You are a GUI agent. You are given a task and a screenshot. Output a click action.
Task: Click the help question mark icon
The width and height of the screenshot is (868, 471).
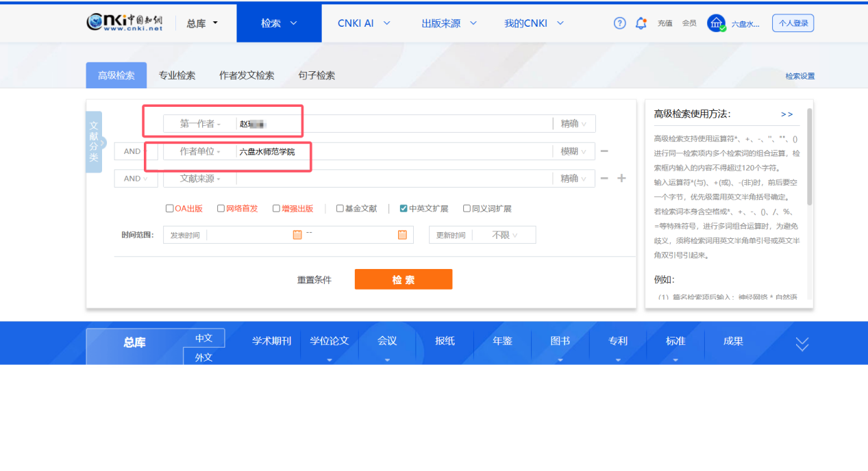[x=619, y=23]
